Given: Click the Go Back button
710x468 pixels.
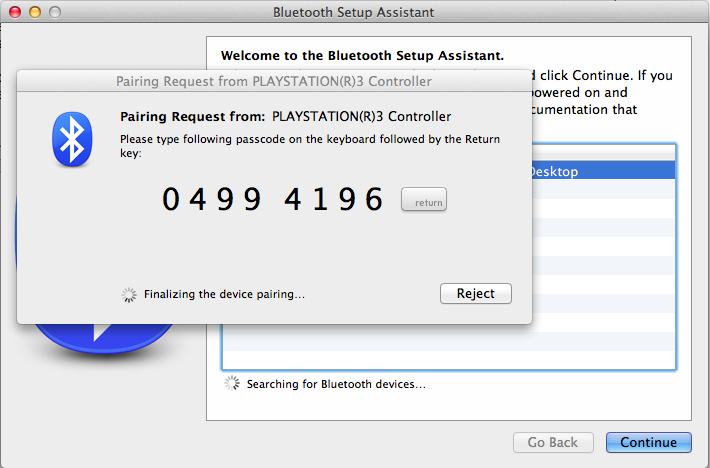Looking at the screenshot, I should 553,442.
